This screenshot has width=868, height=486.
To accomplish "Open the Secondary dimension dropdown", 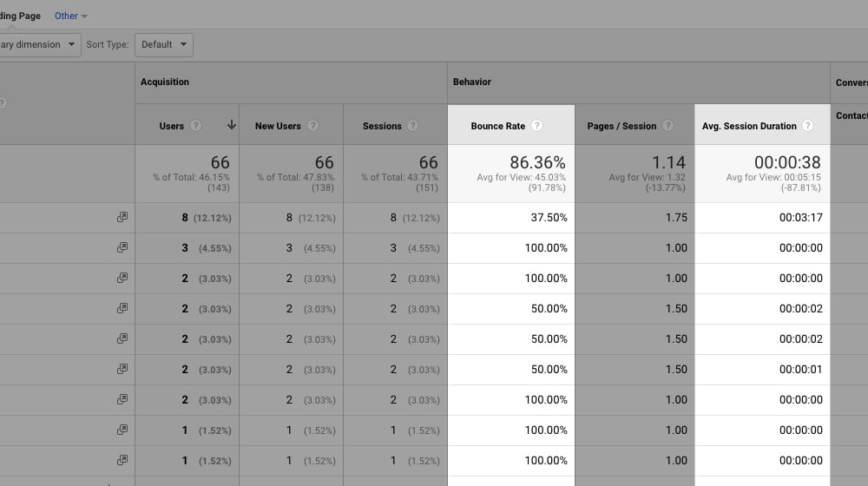I will point(39,44).
